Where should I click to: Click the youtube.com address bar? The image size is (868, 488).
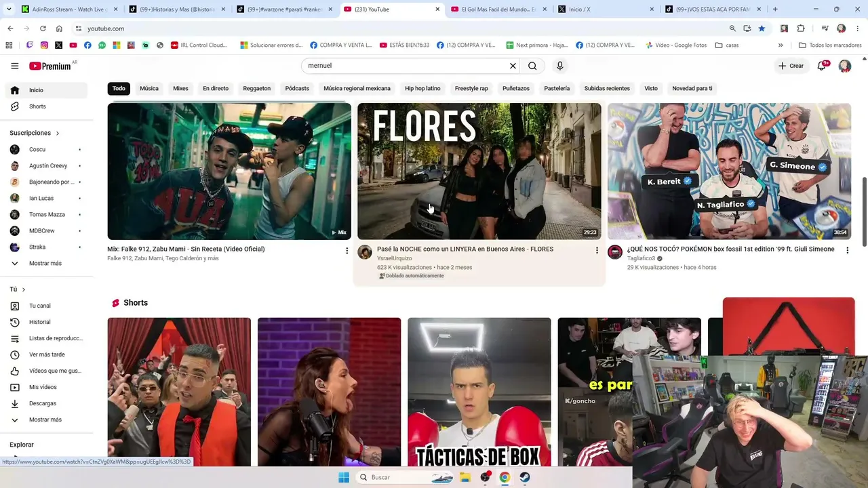pyautogui.click(x=400, y=28)
